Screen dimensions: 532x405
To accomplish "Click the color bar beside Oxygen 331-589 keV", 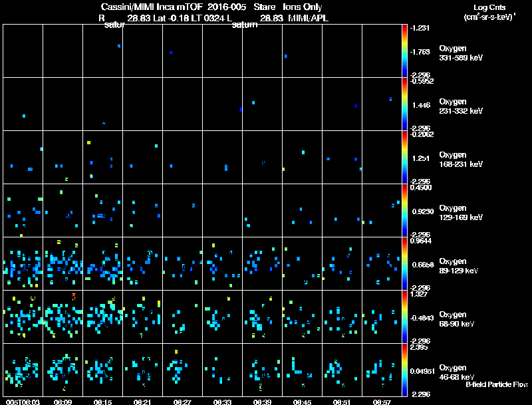I will 404,51.
